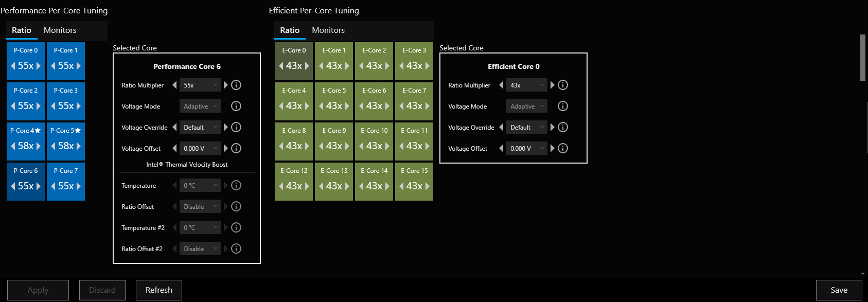Step Efficient Ratio Multiplier down with left arrow
This screenshot has height=302, width=868.
point(501,85)
